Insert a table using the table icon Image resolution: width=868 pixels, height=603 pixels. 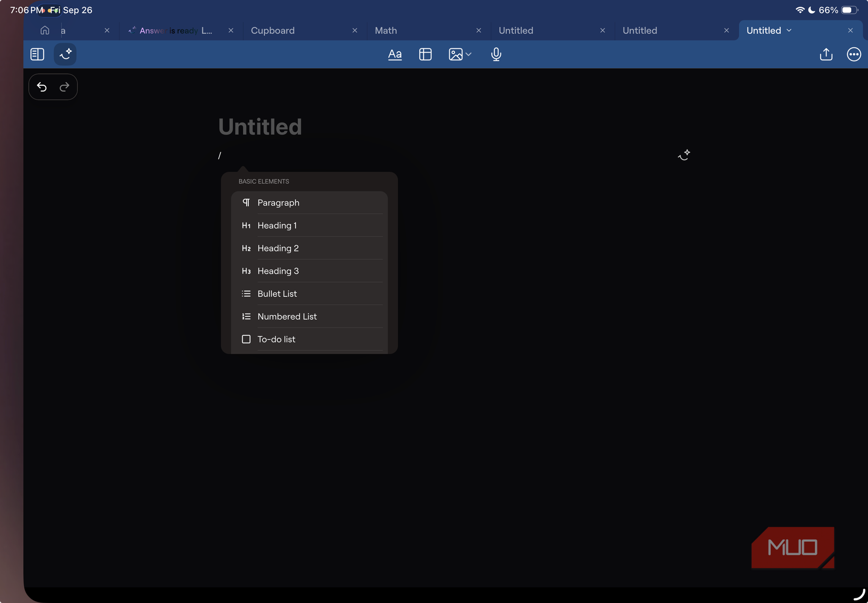425,54
